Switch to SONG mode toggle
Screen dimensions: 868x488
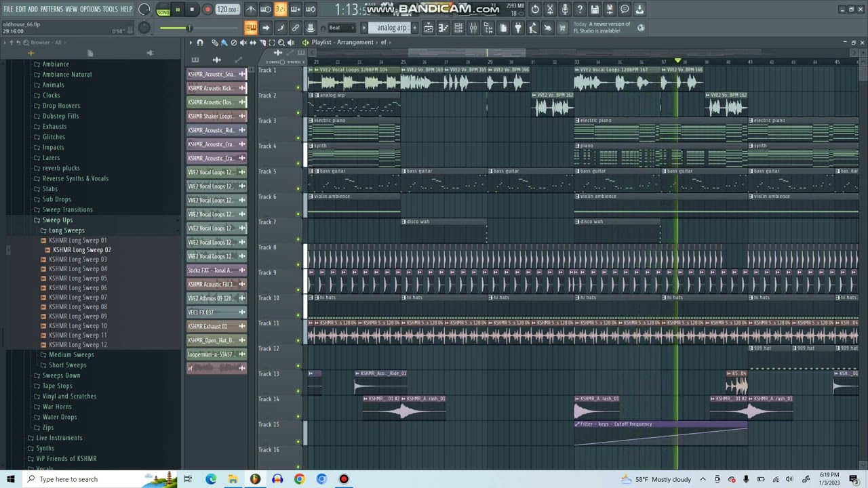click(163, 11)
